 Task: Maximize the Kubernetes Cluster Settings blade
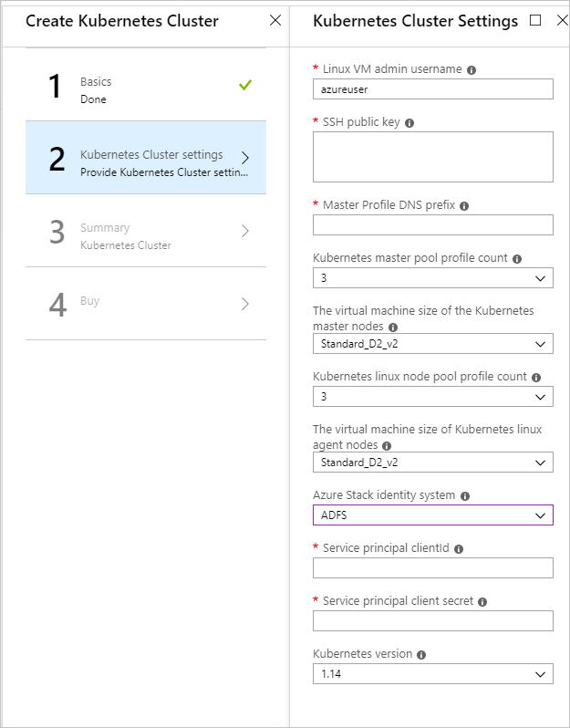pyautogui.click(x=535, y=20)
